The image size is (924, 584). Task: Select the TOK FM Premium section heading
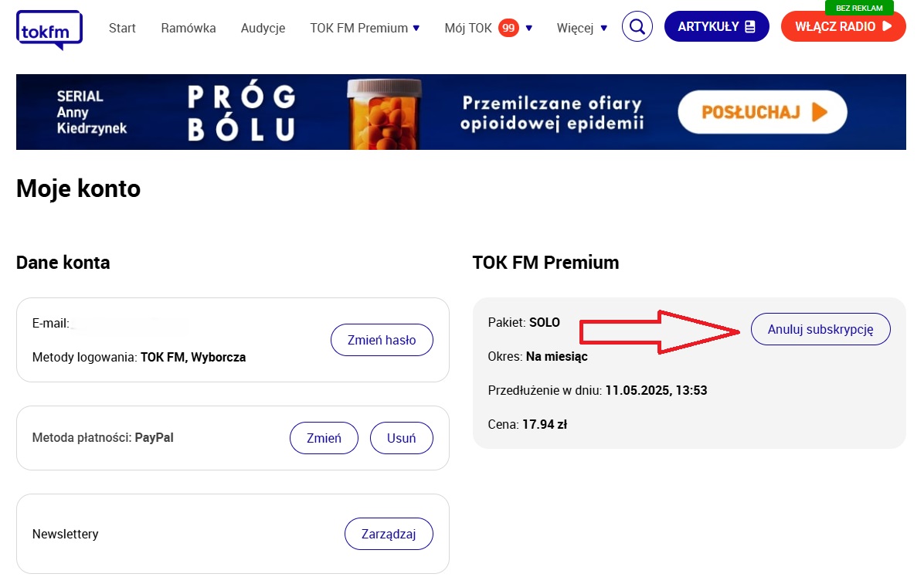point(545,262)
